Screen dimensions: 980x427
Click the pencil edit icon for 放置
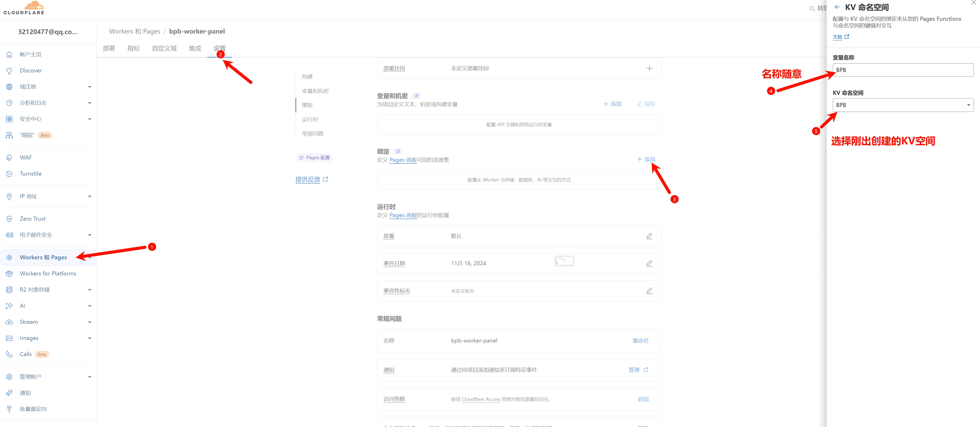pyautogui.click(x=649, y=236)
